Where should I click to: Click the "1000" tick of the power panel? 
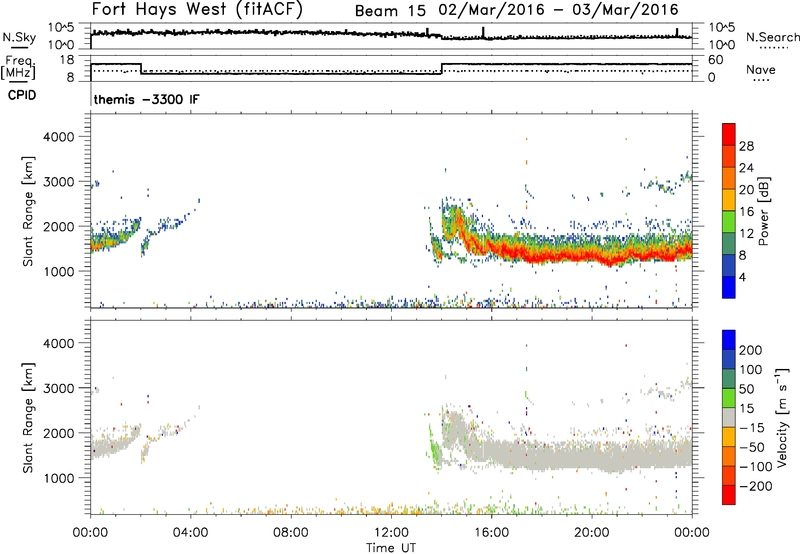(59, 271)
